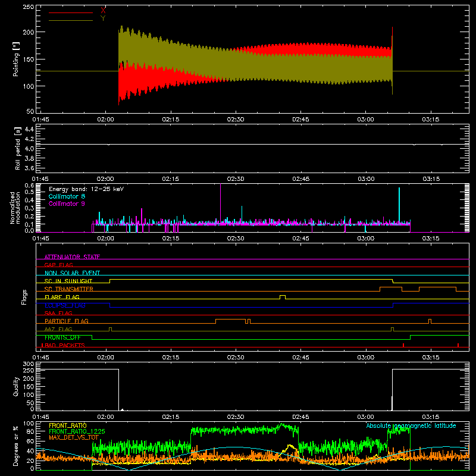Click the Flags axis title
Viewport: 476px width, 476px height.
coord(24,297)
